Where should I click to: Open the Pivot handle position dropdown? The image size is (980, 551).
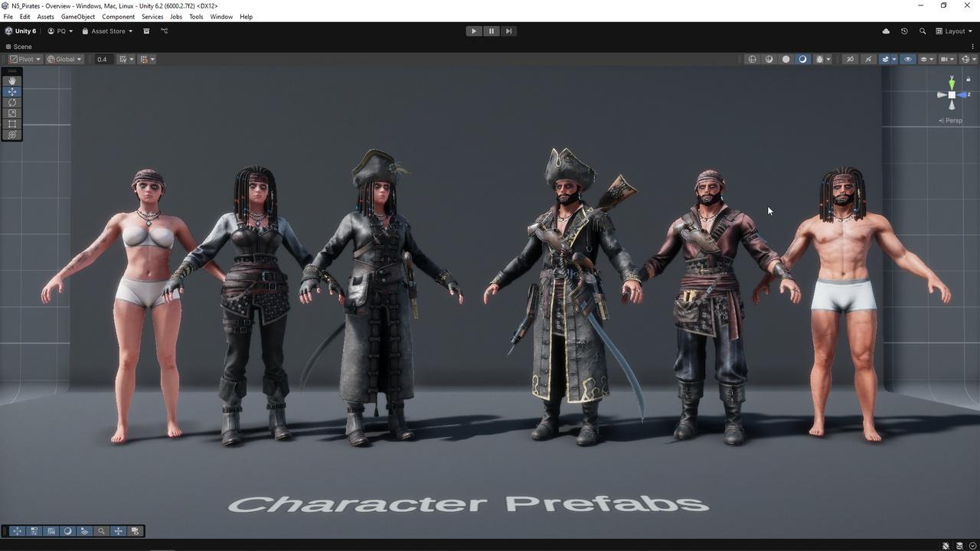pos(25,59)
